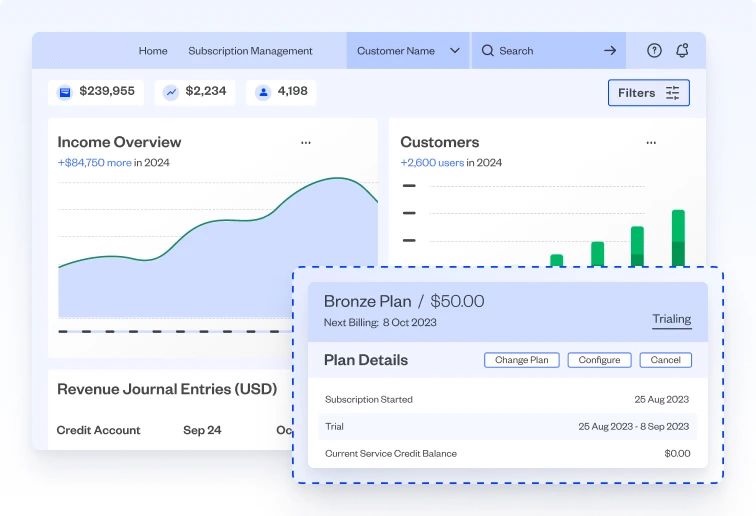This screenshot has width=756, height=516.
Task: Select Current Service Credit Balance row label
Action: coord(391,454)
